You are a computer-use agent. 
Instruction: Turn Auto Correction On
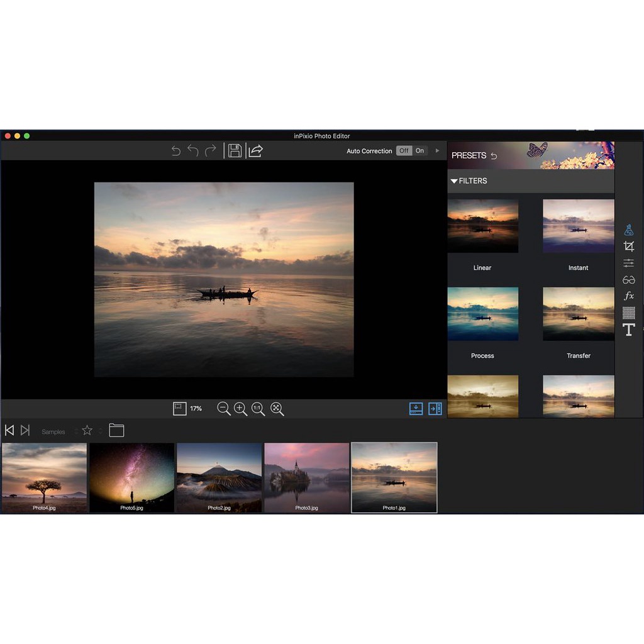click(x=419, y=151)
